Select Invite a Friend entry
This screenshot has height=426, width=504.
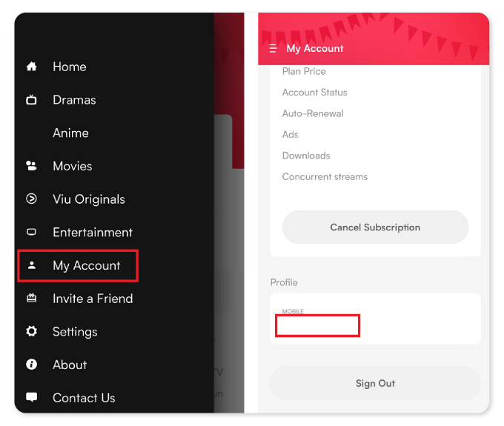tap(93, 299)
